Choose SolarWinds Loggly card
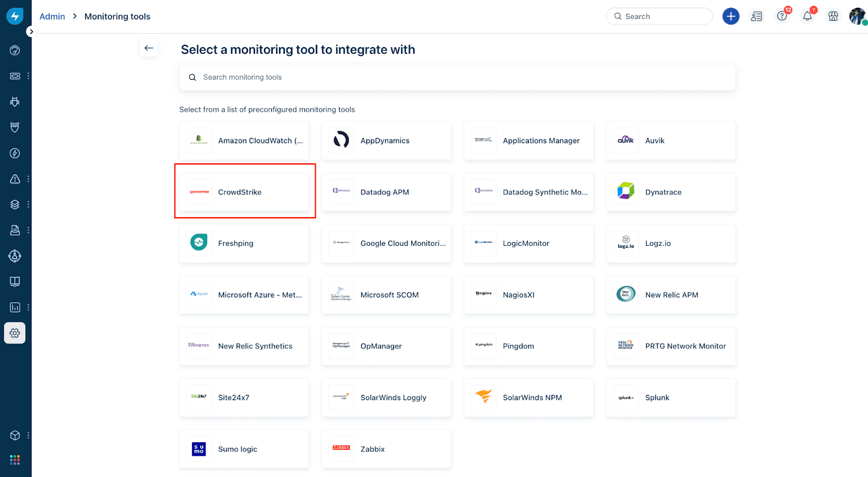Image resolution: width=868 pixels, height=477 pixels. pos(386,397)
